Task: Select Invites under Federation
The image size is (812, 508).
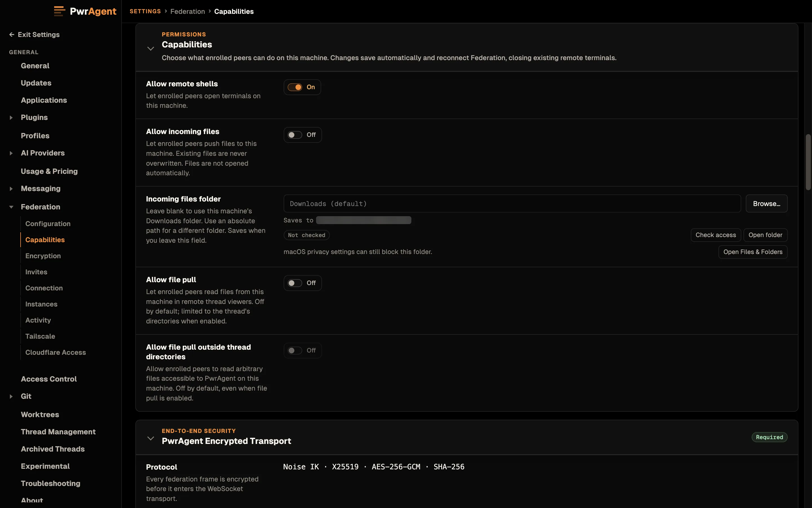Action: click(x=36, y=272)
